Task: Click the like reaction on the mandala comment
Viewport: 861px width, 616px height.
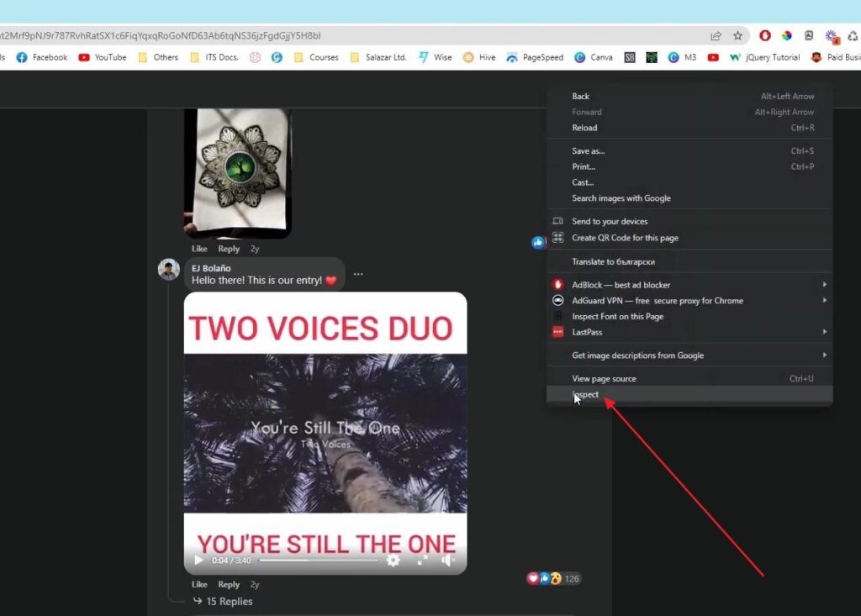Action: coord(538,242)
